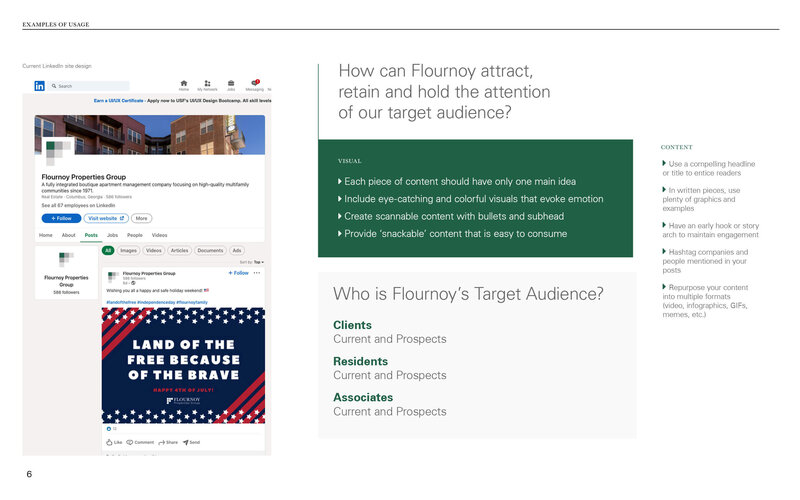Click the LinkedIn logo icon
The image size is (800, 500).
(x=39, y=86)
